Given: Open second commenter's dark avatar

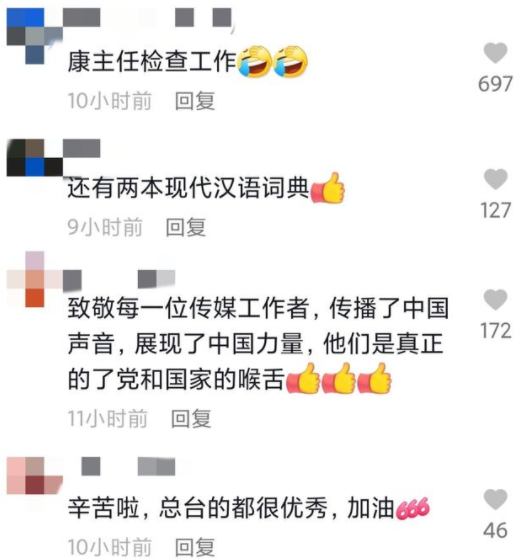Looking at the screenshot, I should pos(35,158).
